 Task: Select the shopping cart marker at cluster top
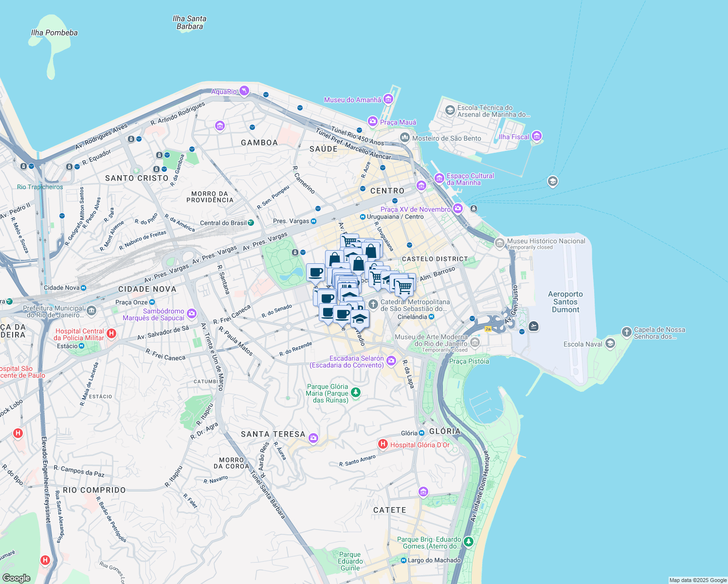coord(349,241)
